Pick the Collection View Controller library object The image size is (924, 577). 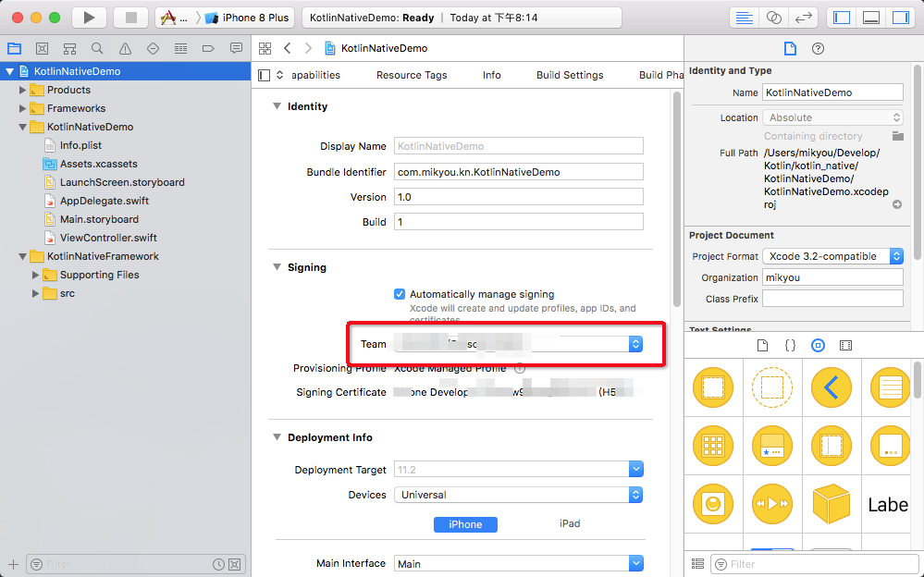[713, 446]
